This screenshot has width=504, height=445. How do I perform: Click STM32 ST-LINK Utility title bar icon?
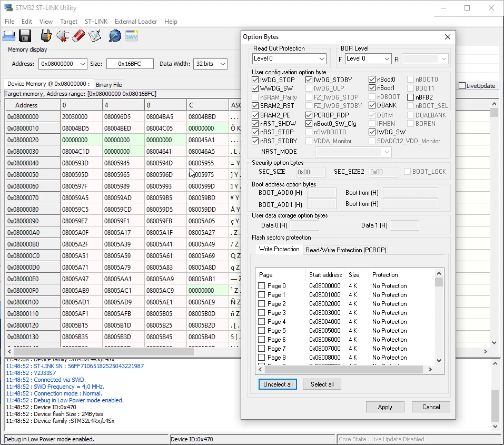tap(8, 8)
